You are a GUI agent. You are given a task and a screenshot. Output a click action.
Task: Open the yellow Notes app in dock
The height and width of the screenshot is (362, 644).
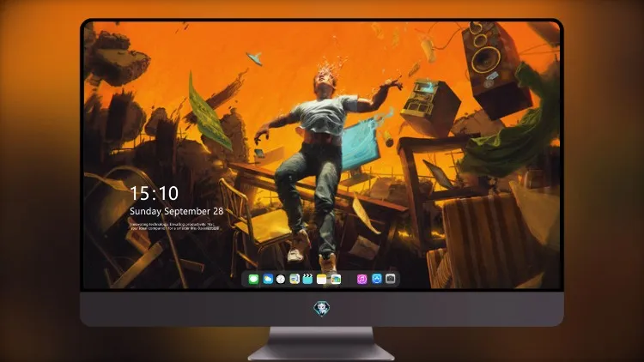322,280
